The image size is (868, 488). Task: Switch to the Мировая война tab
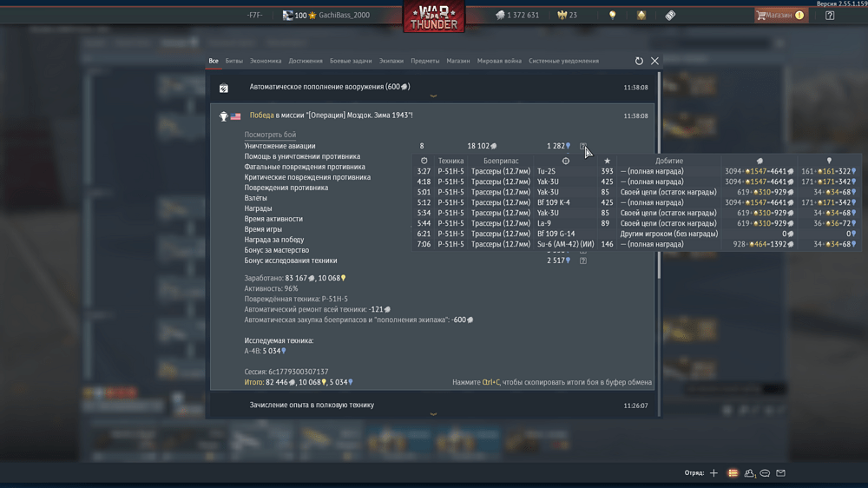point(499,61)
